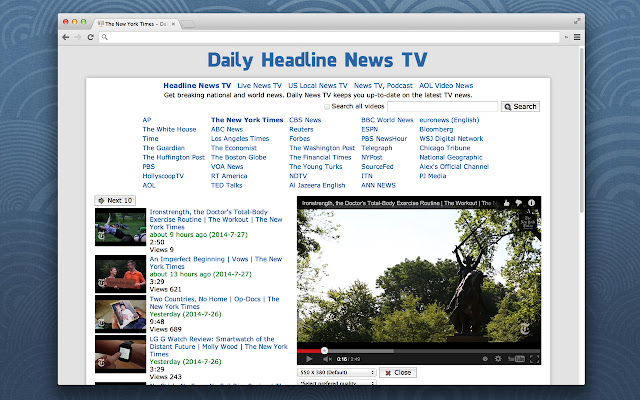This screenshot has height=400, width=640.
Task: Open the PJ Media channel link
Action: tap(433, 176)
